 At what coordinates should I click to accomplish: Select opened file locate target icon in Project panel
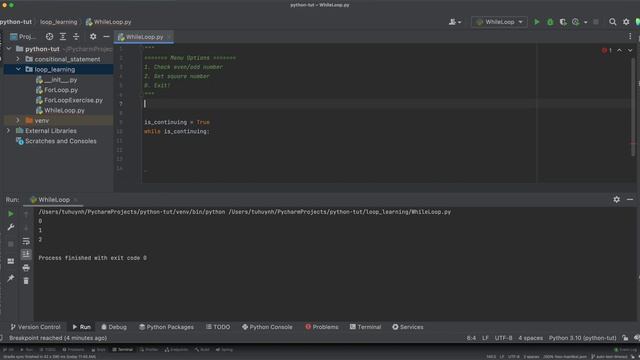(x=49, y=37)
